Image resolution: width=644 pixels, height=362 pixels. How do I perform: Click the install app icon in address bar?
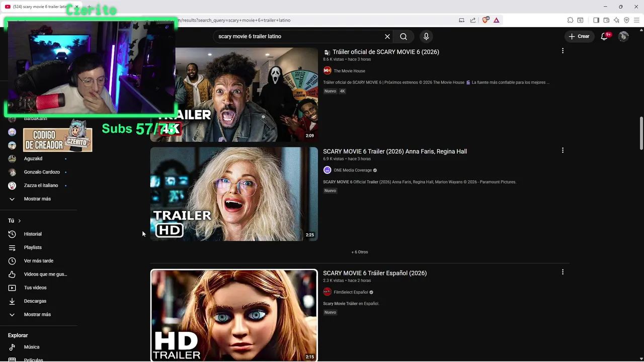point(462,20)
